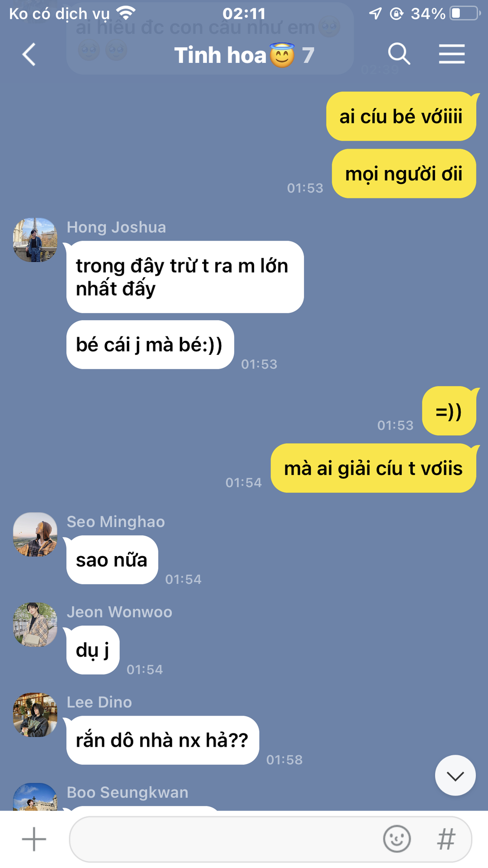Screen dimensions: 488x868
Task: Select the "bé cái j mà bé:))" message
Action: point(150,344)
